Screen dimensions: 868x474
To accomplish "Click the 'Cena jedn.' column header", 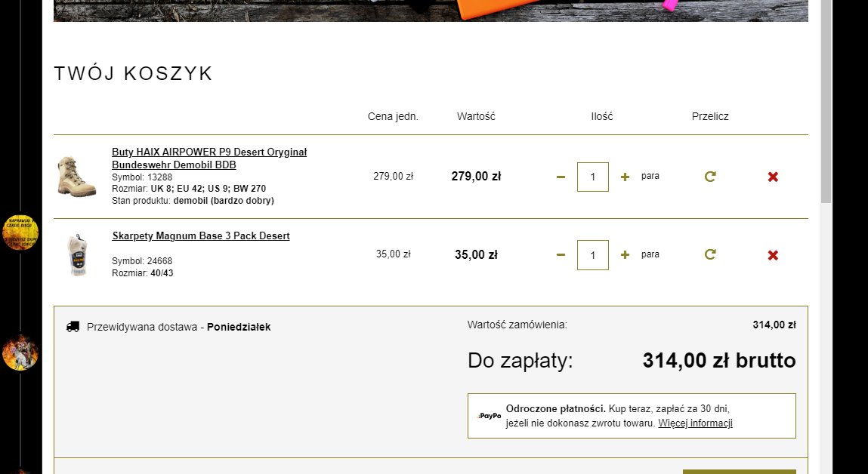I will pos(393,117).
